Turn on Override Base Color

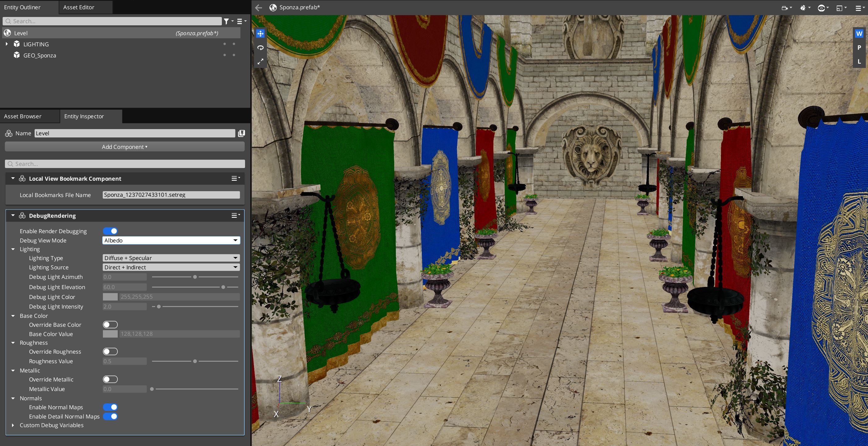110,325
